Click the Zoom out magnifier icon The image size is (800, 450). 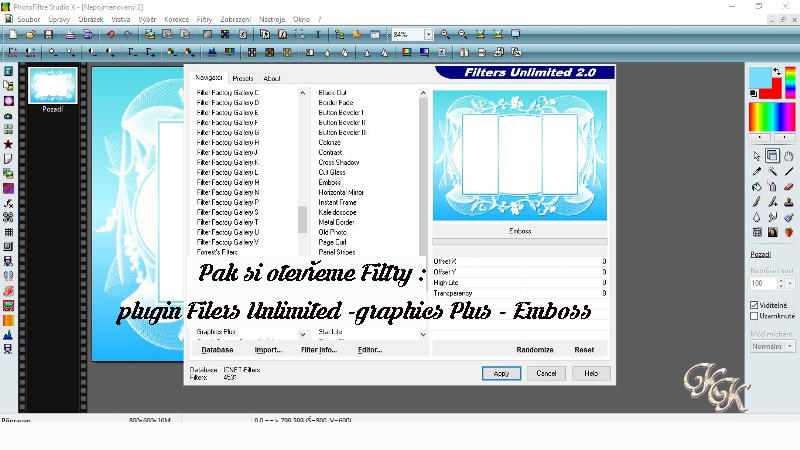pos(463,34)
